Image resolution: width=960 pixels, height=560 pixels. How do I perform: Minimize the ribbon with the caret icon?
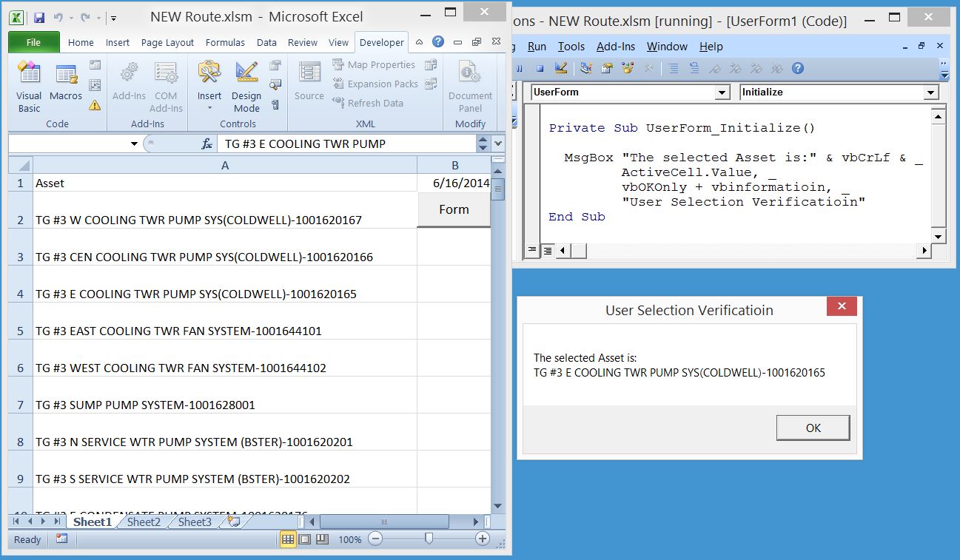coord(420,42)
